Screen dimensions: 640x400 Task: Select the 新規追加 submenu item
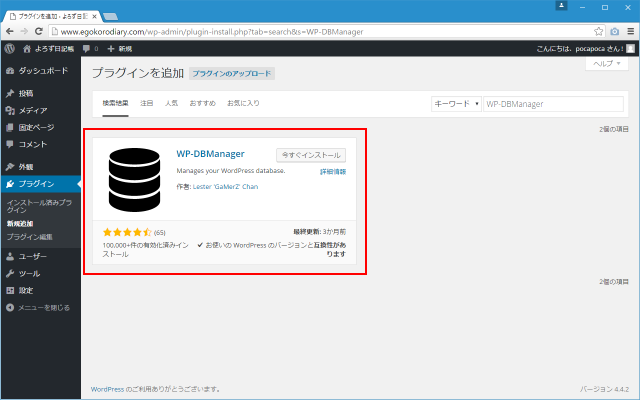click(x=20, y=224)
